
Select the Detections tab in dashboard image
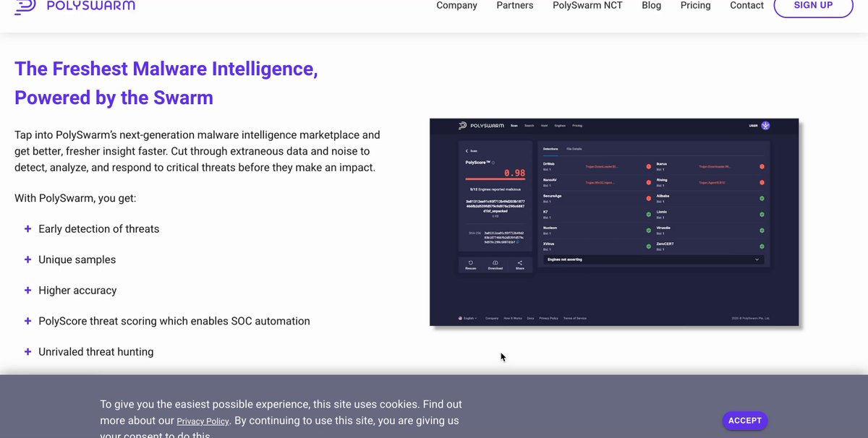pos(550,149)
